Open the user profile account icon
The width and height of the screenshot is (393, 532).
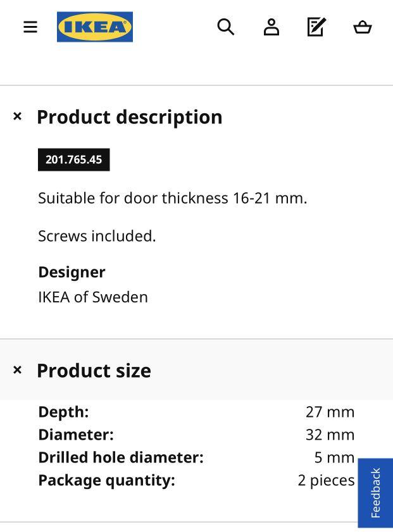pyautogui.click(x=271, y=27)
